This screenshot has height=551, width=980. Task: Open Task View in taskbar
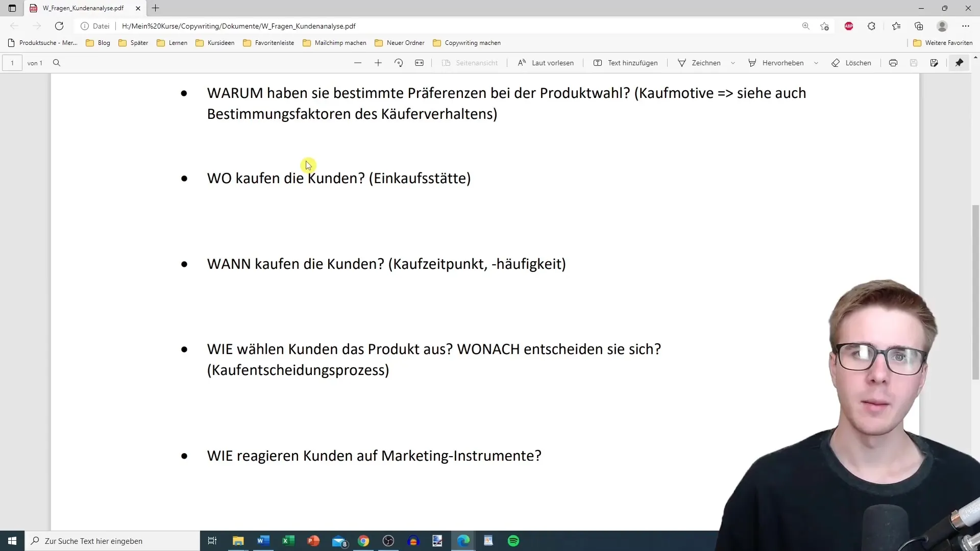(212, 541)
